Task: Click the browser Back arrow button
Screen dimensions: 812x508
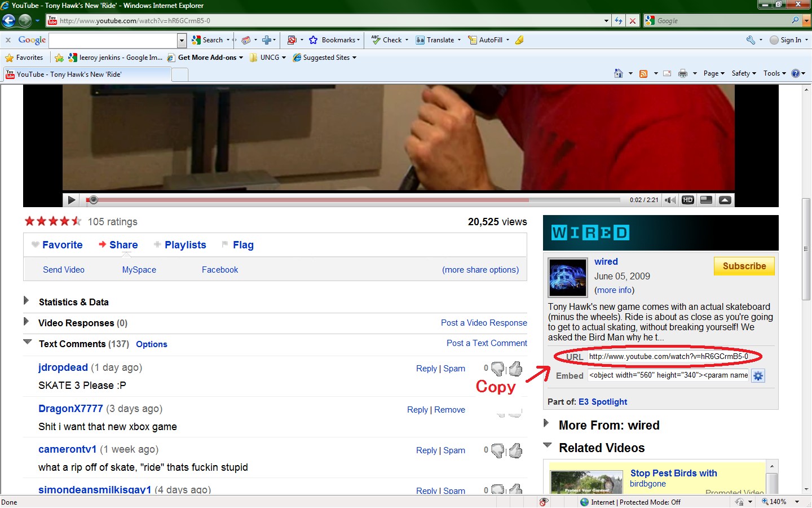Action: pyautogui.click(x=8, y=21)
